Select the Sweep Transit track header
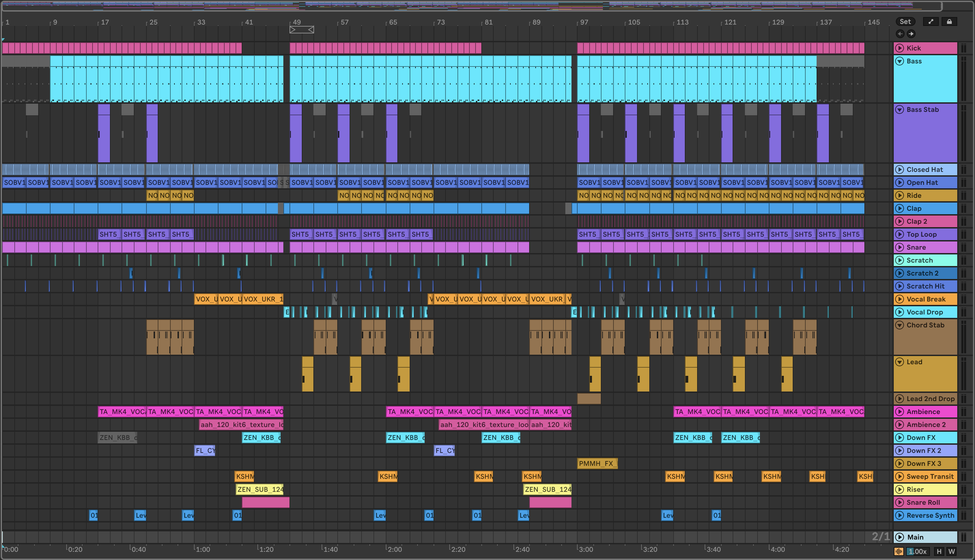 pos(930,476)
